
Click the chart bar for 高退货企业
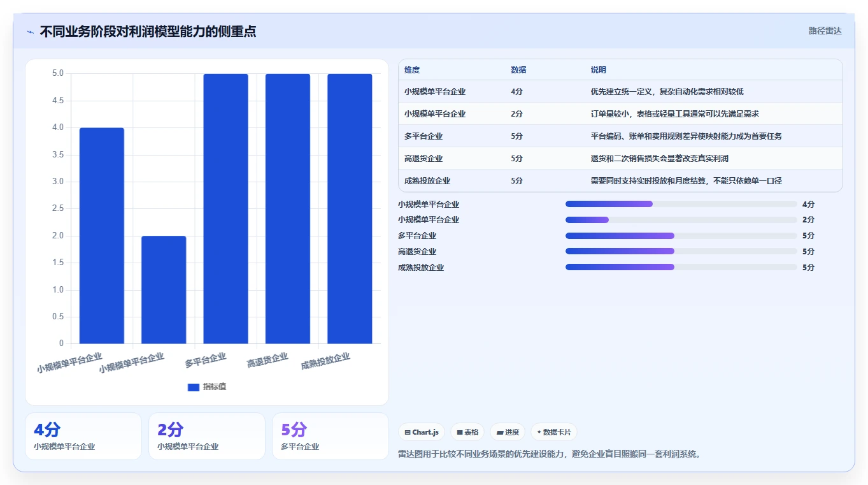pos(288,208)
